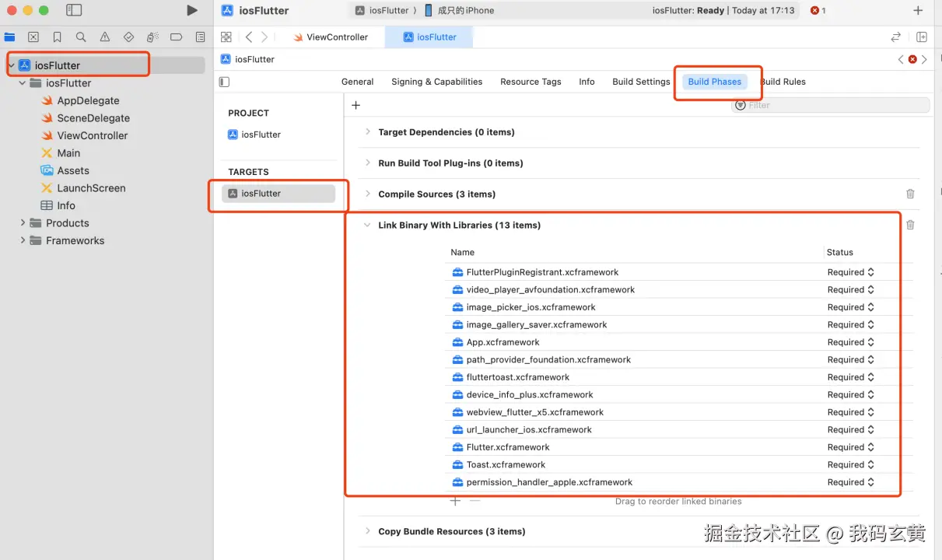Open the related items grid menu
Viewport: 942px width, 560px height.
(226, 37)
